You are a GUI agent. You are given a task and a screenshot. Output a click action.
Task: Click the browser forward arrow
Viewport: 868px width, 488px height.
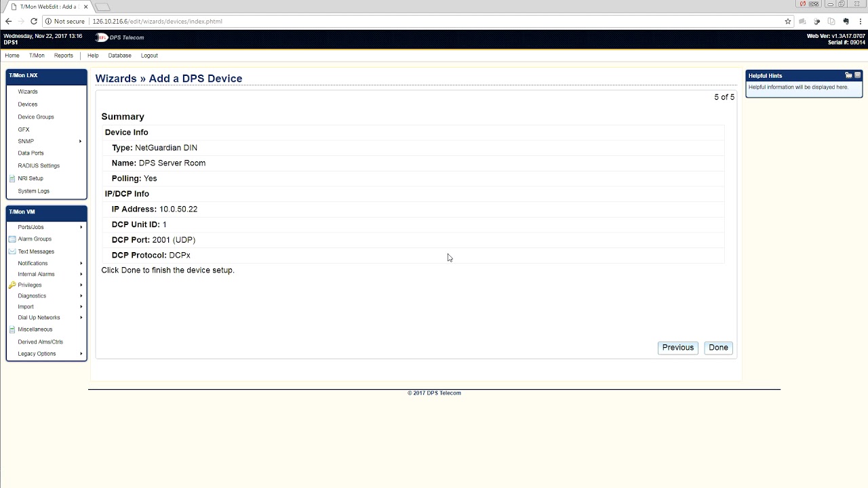(21, 21)
